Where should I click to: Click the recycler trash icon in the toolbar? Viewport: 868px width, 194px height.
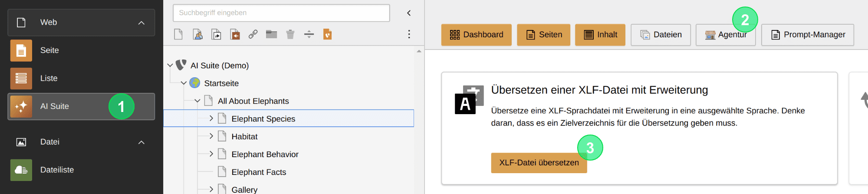(290, 34)
